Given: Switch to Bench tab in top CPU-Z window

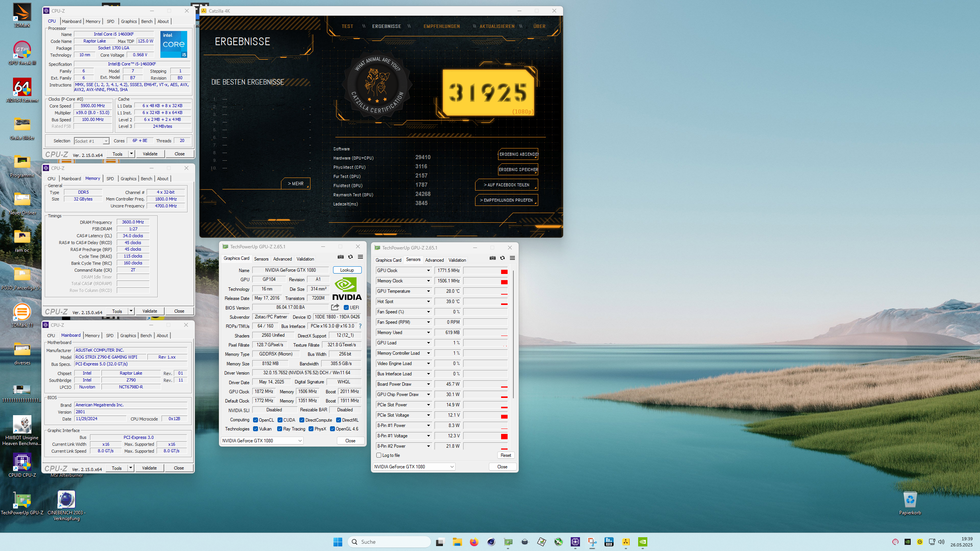Looking at the screenshot, I should click(147, 21).
